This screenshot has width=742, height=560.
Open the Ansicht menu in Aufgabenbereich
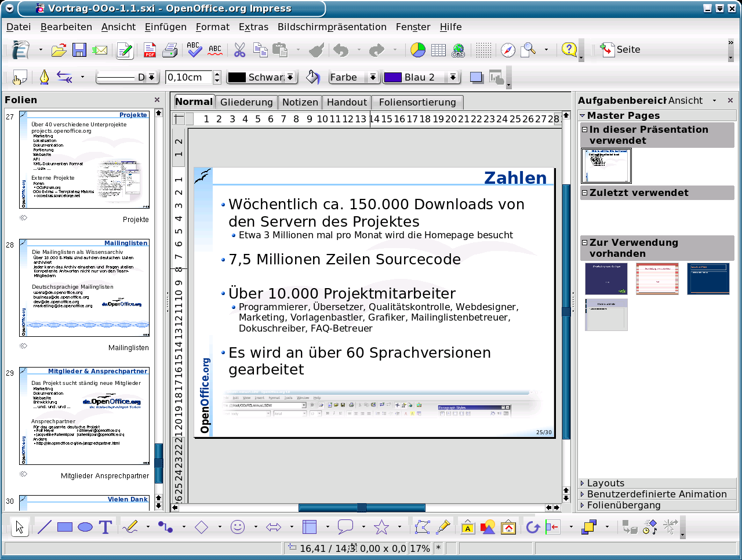point(692,100)
